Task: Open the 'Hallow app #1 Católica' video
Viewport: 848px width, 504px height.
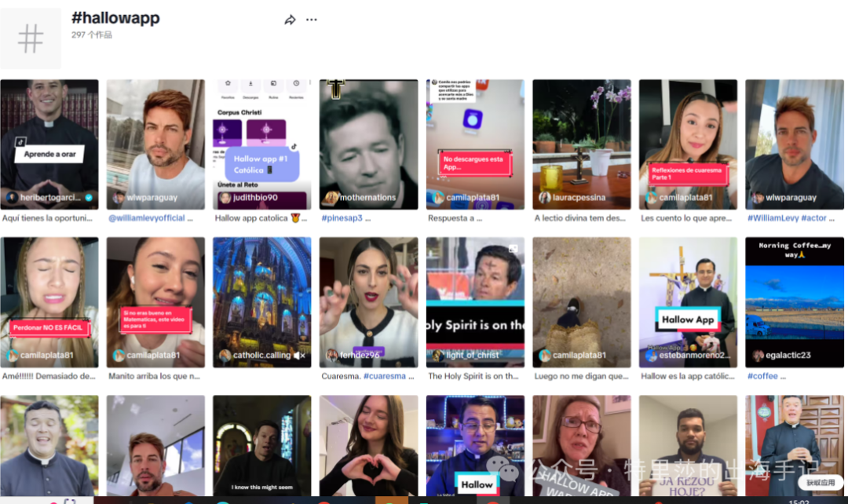Action: [x=261, y=144]
